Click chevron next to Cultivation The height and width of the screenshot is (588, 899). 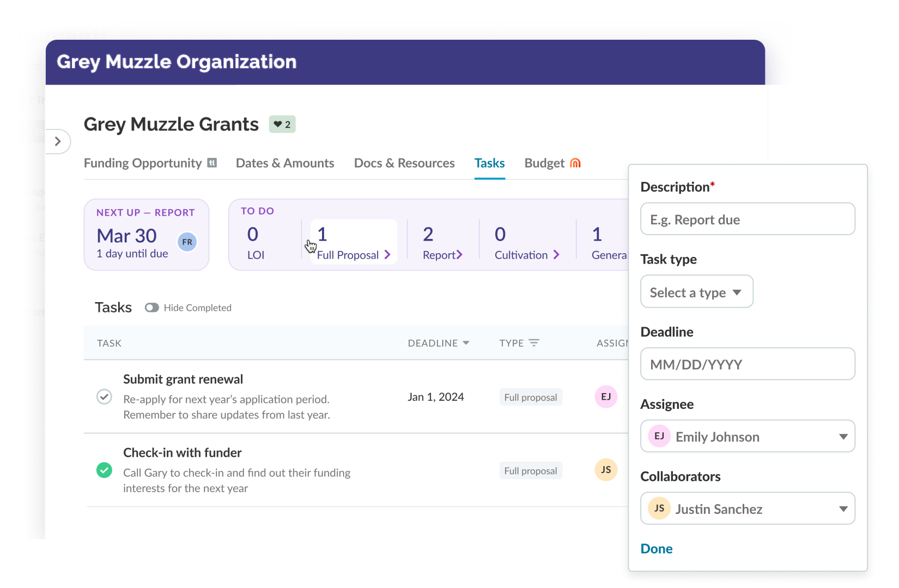[x=556, y=255]
